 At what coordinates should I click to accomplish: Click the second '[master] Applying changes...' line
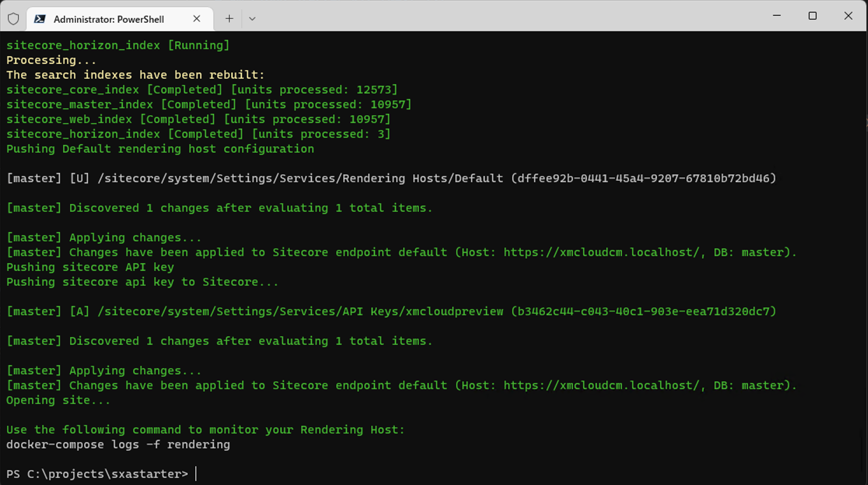click(x=104, y=371)
